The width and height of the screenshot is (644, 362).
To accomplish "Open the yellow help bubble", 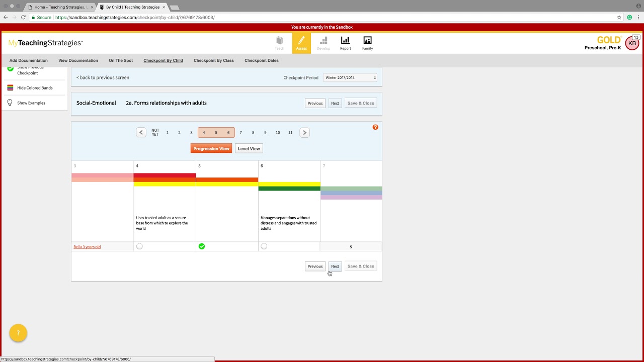I will (18, 333).
